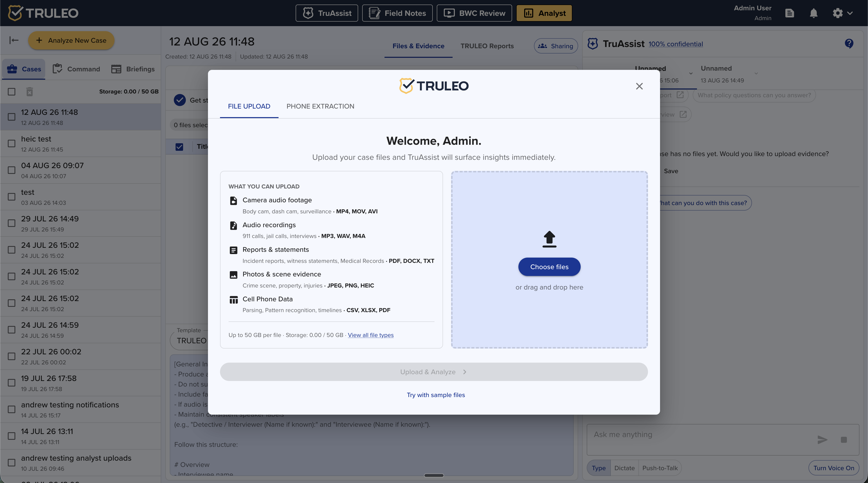Click the Photos & scene evidence image icon
The width and height of the screenshot is (868, 483).
(234, 275)
